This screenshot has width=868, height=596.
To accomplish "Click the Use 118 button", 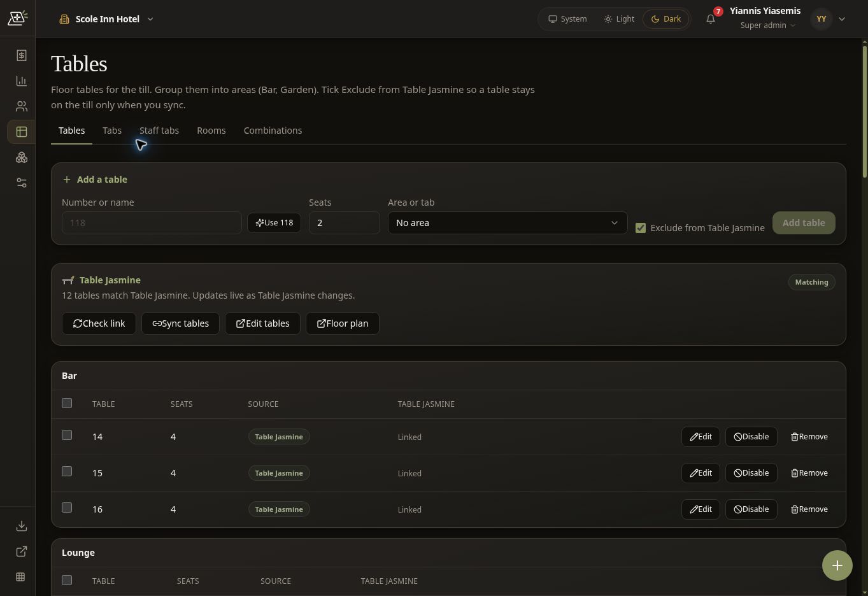I will [x=274, y=223].
